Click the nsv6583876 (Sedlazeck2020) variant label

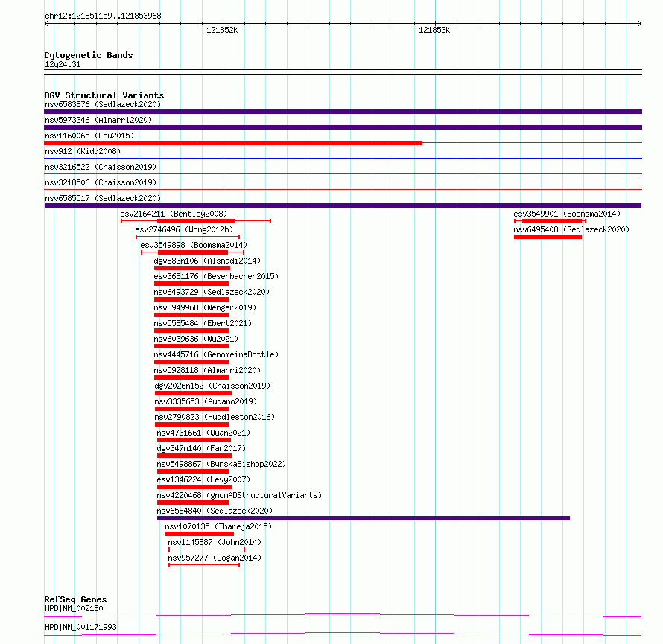[x=103, y=104]
